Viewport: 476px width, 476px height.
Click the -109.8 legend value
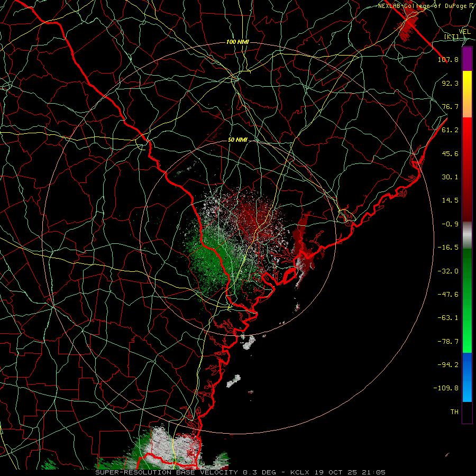[x=446, y=388]
